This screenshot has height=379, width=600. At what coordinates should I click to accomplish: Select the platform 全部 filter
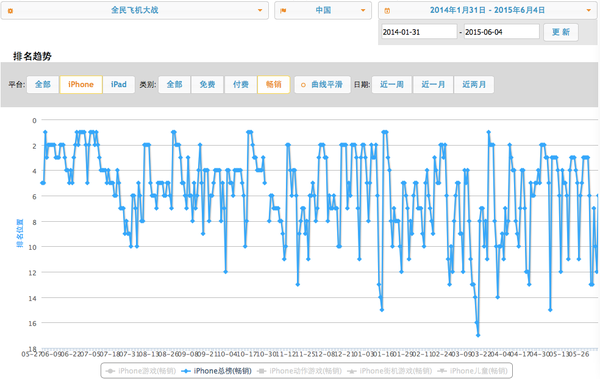click(43, 84)
